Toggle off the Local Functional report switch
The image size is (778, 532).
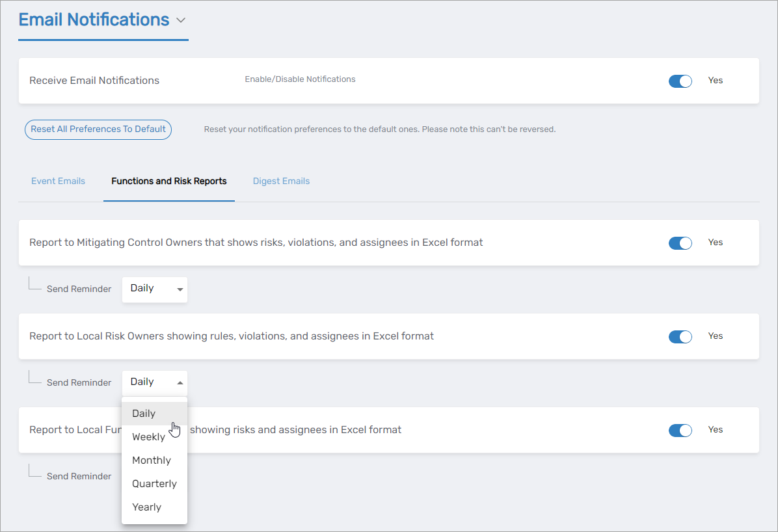click(680, 430)
